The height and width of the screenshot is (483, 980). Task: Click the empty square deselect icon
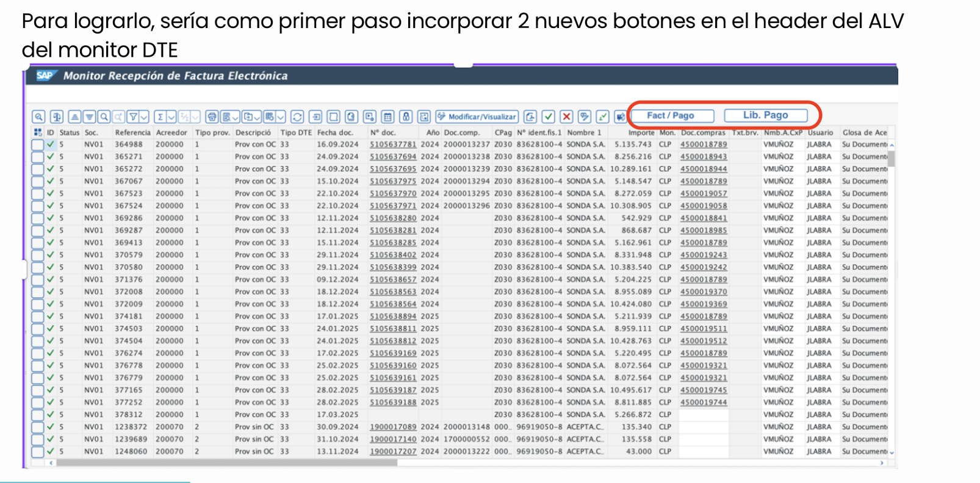(x=333, y=116)
